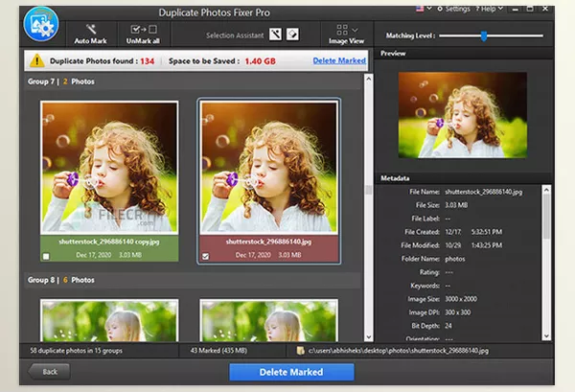The height and width of the screenshot is (392, 575).
Task: Select second Group 8 photo thumbnail
Action: (268, 320)
